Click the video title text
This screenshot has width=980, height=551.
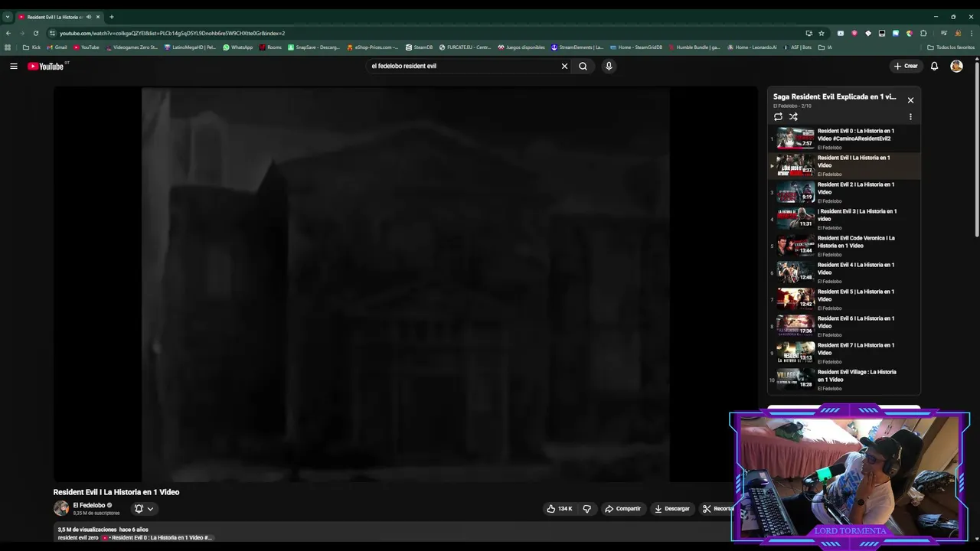click(x=116, y=492)
